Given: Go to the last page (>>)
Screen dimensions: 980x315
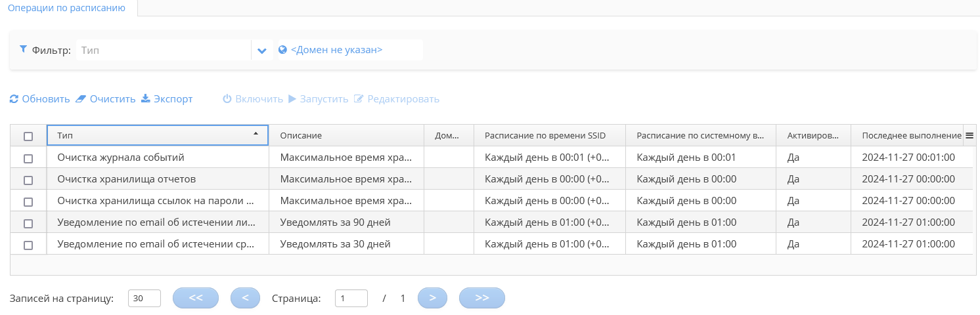Looking at the screenshot, I should coord(481,298).
